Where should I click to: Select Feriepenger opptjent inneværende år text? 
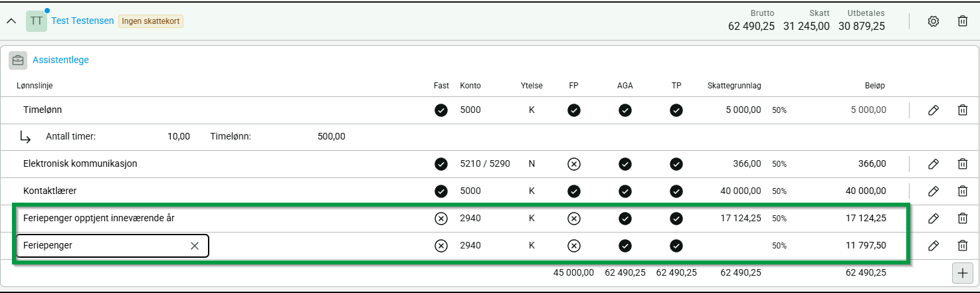pos(99,218)
